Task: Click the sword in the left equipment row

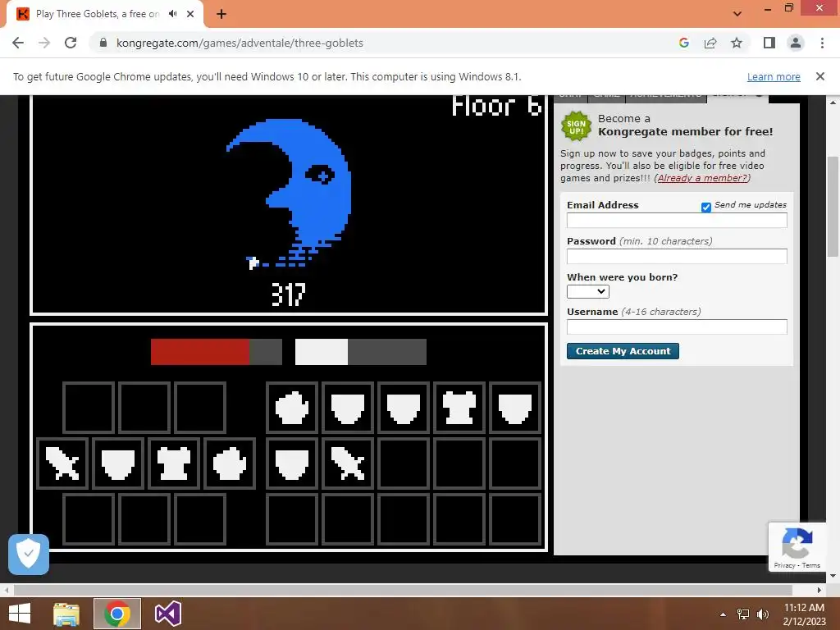Action: coord(62,463)
